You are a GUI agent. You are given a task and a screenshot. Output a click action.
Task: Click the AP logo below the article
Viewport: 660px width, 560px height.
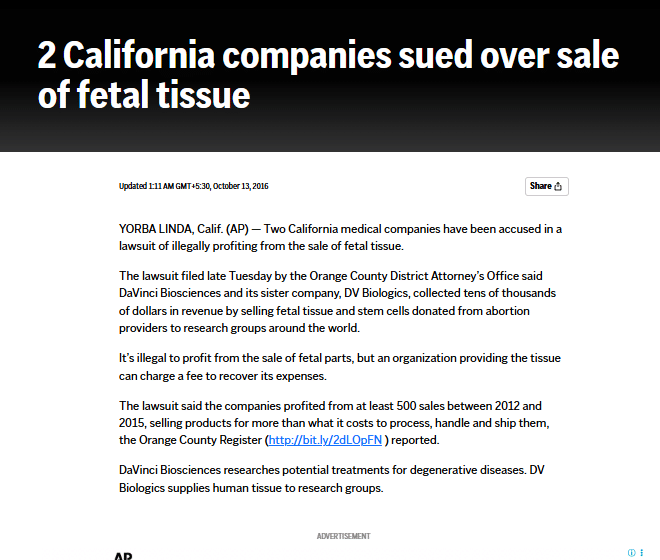point(123,556)
